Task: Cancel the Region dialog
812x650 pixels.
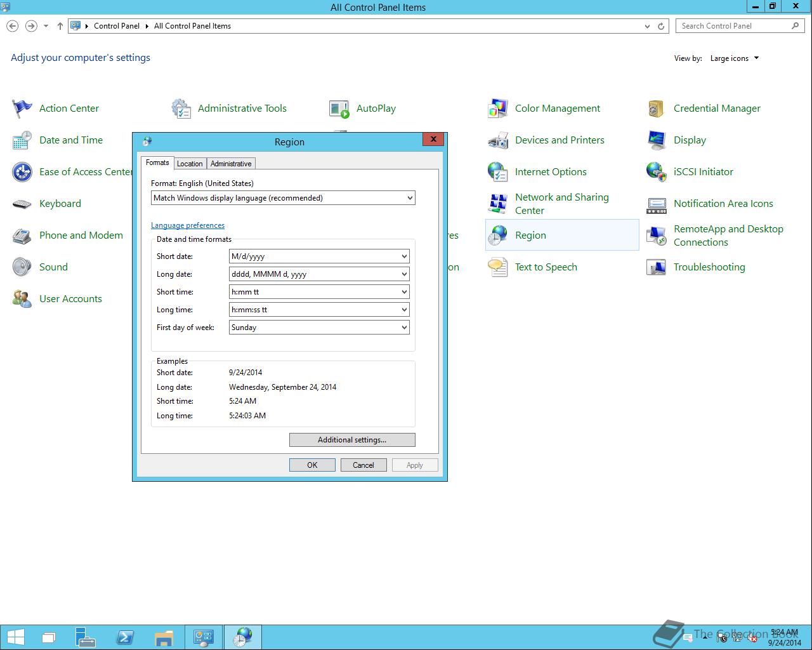Action: [x=363, y=465]
